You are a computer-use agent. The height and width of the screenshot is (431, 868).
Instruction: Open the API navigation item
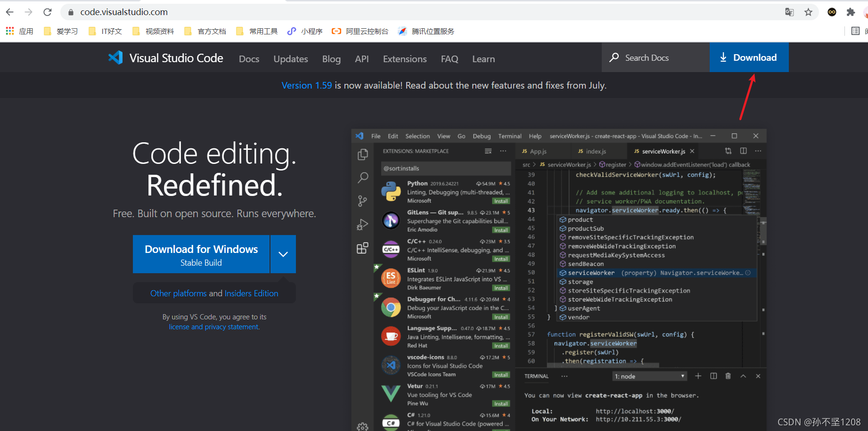click(362, 59)
